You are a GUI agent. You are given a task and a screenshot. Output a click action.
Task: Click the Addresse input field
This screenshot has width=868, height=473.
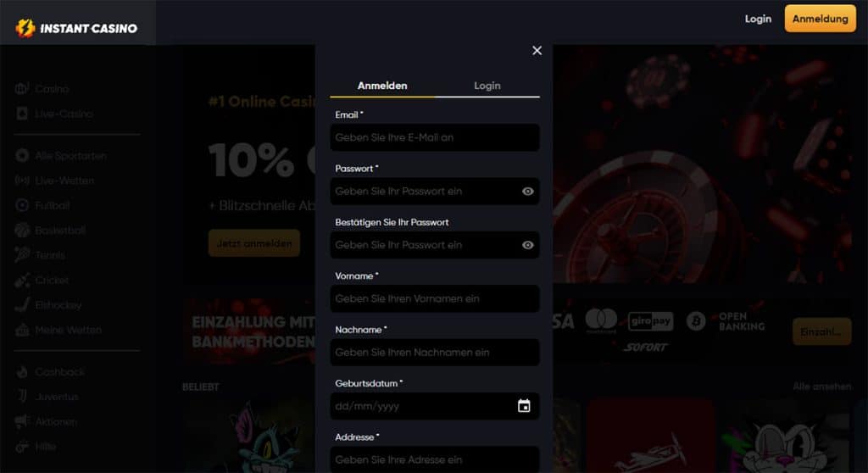[434, 459]
